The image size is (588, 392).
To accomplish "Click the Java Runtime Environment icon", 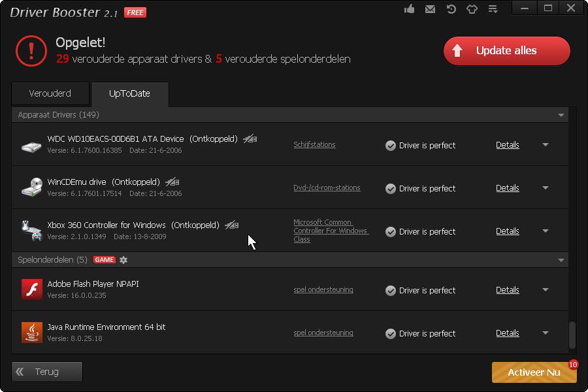I will (x=32, y=333).
